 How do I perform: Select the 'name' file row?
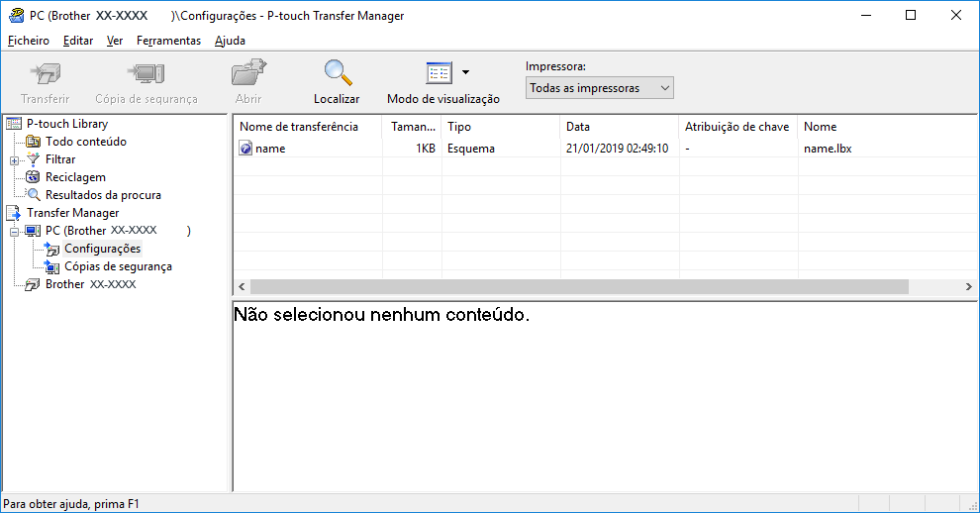click(605, 149)
